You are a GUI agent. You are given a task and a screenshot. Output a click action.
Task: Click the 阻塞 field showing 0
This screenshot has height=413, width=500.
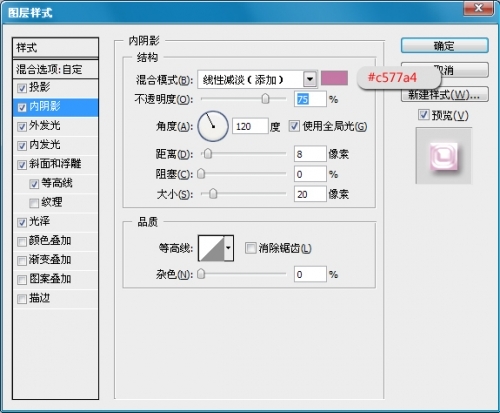coord(310,174)
